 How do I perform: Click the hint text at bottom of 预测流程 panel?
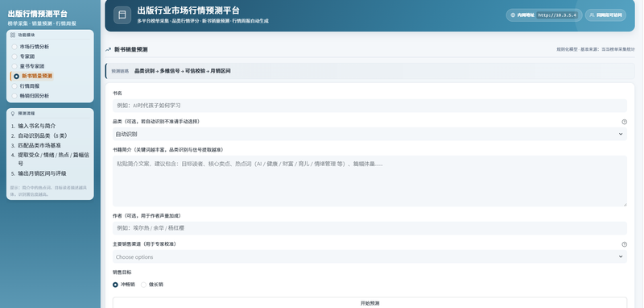click(49, 191)
